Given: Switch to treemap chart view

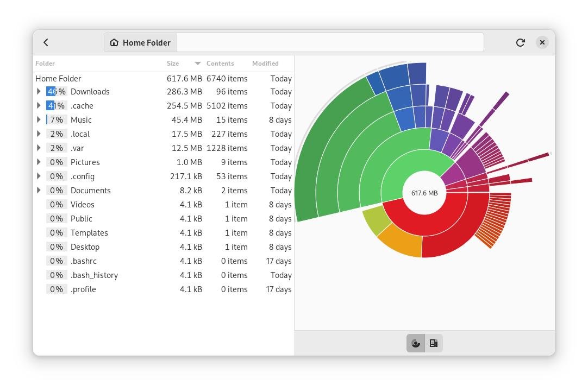Looking at the screenshot, I should pos(434,343).
